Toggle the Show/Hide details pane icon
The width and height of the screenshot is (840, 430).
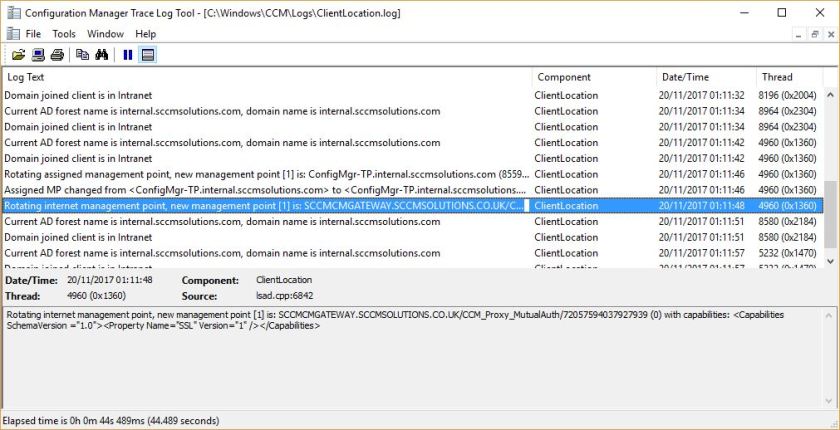[148, 55]
